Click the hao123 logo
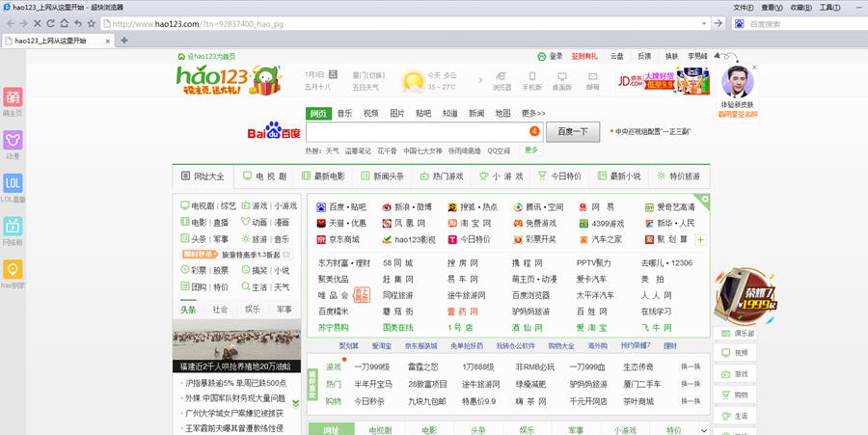This screenshot has width=868, height=435. click(229, 80)
